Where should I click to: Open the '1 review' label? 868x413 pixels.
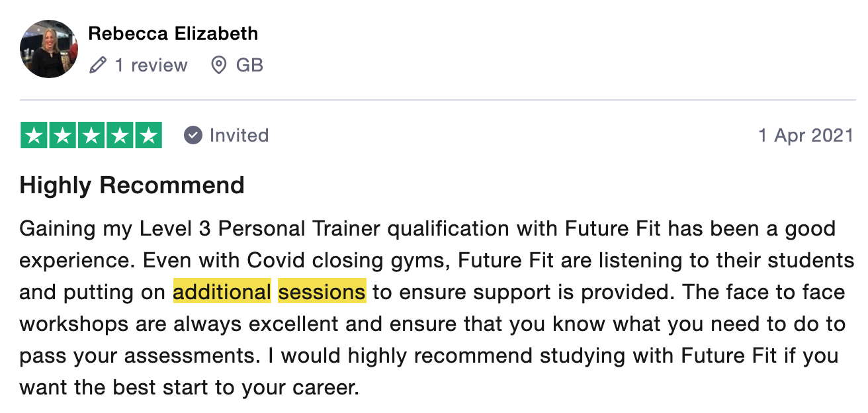coord(152,65)
